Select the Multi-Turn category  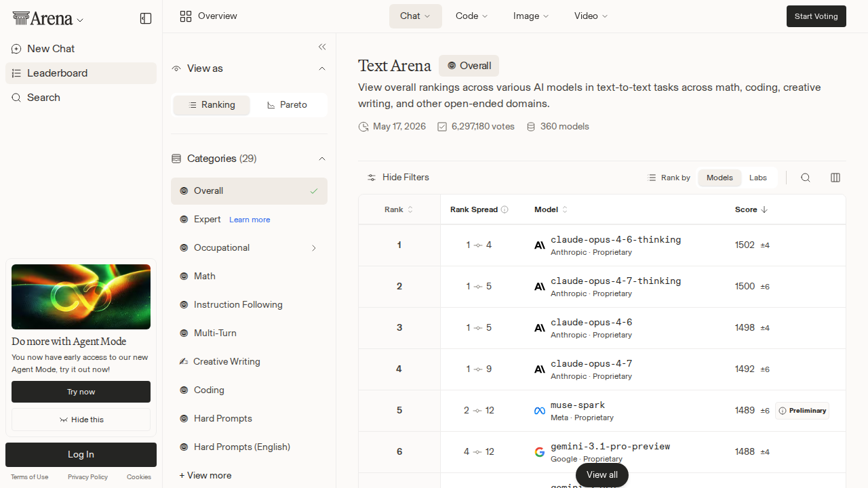click(249, 333)
